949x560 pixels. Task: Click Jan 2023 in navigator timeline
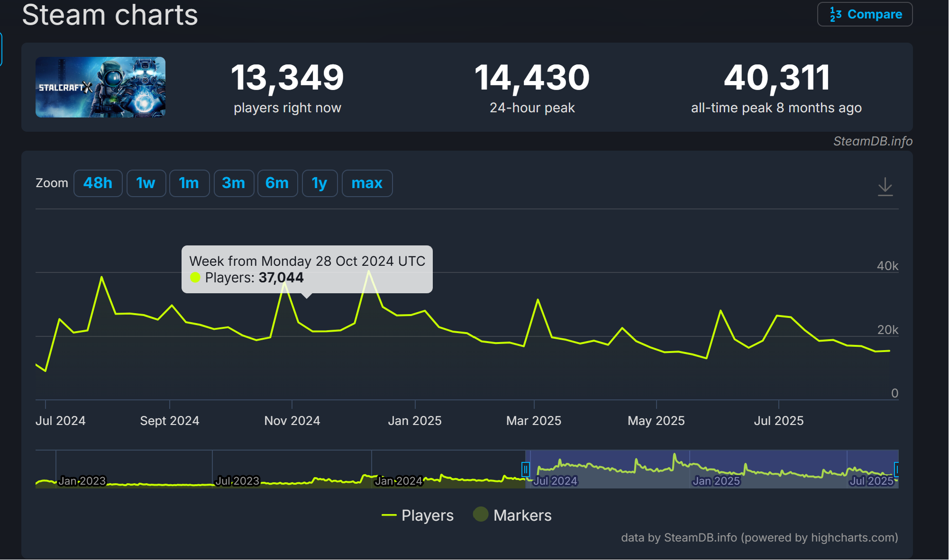click(x=82, y=481)
